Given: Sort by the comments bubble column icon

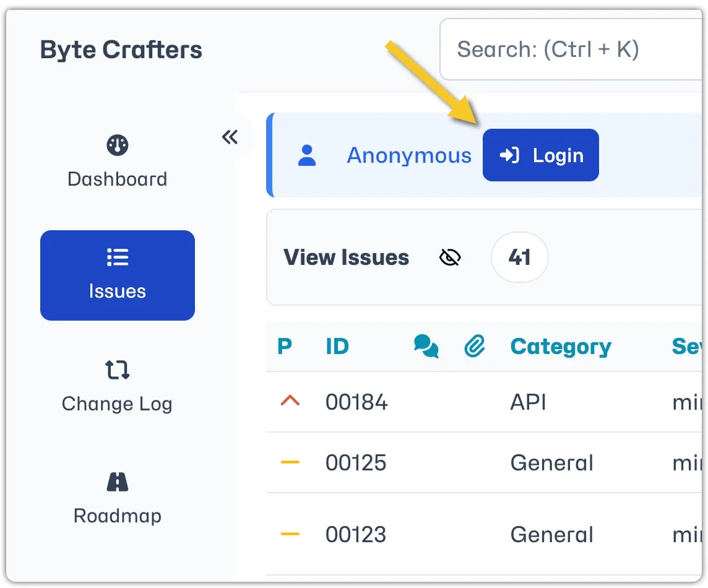Looking at the screenshot, I should pos(426,346).
